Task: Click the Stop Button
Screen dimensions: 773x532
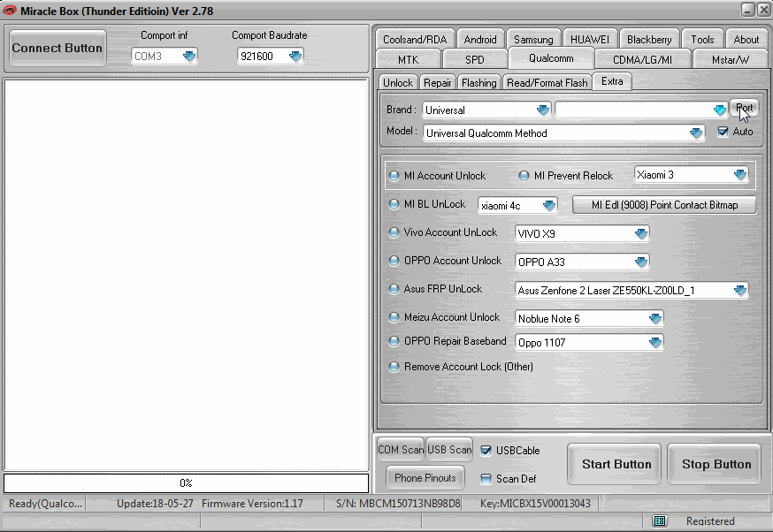Action: tap(715, 464)
